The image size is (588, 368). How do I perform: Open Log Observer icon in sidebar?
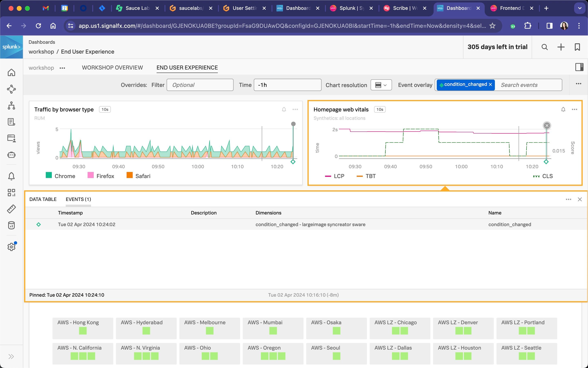(x=11, y=122)
